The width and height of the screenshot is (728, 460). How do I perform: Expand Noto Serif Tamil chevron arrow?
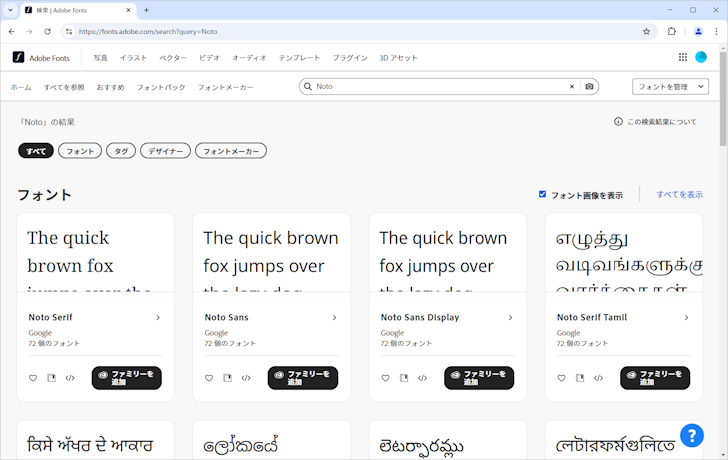click(686, 318)
